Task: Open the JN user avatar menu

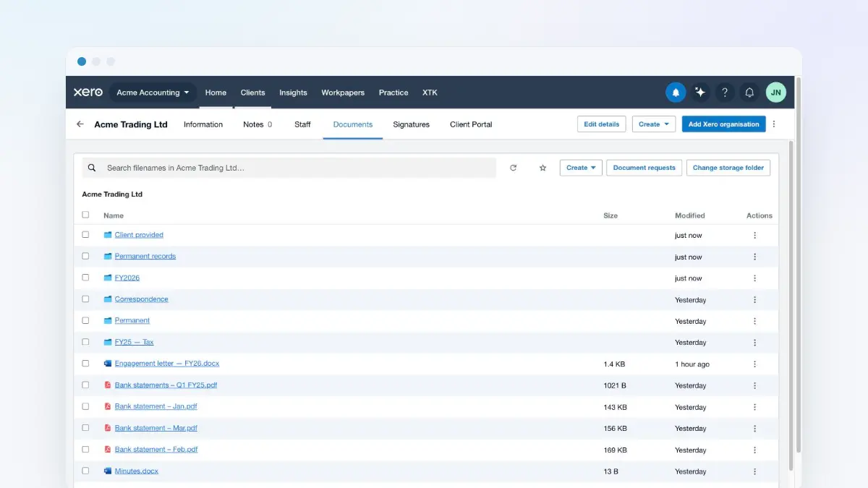Action: click(x=776, y=93)
